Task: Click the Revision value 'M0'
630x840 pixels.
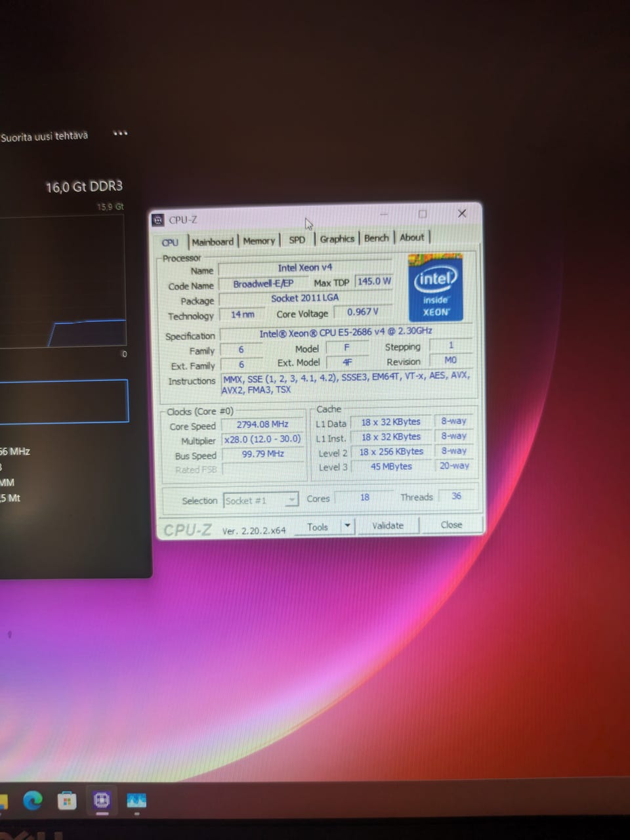Action: point(450,360)
